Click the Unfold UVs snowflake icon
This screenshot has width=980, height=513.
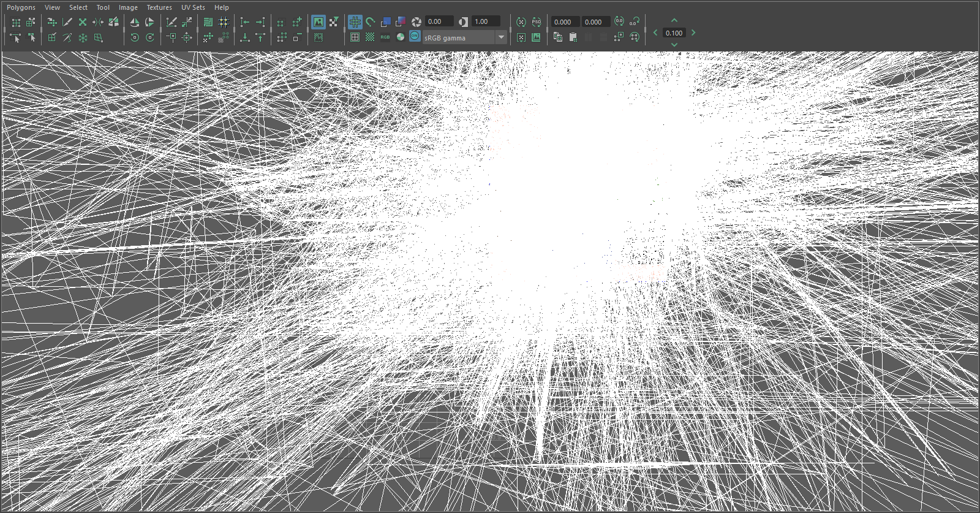pyautogui.click(x=83, y=37)
